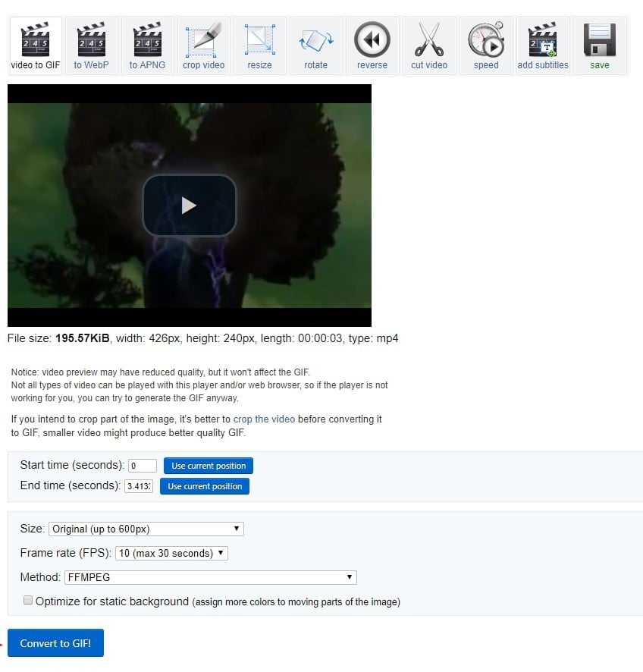The image size is (643, 672).
Task: Open the Frame rate (FPS) dropdown
Action: (x=171, y=553)
